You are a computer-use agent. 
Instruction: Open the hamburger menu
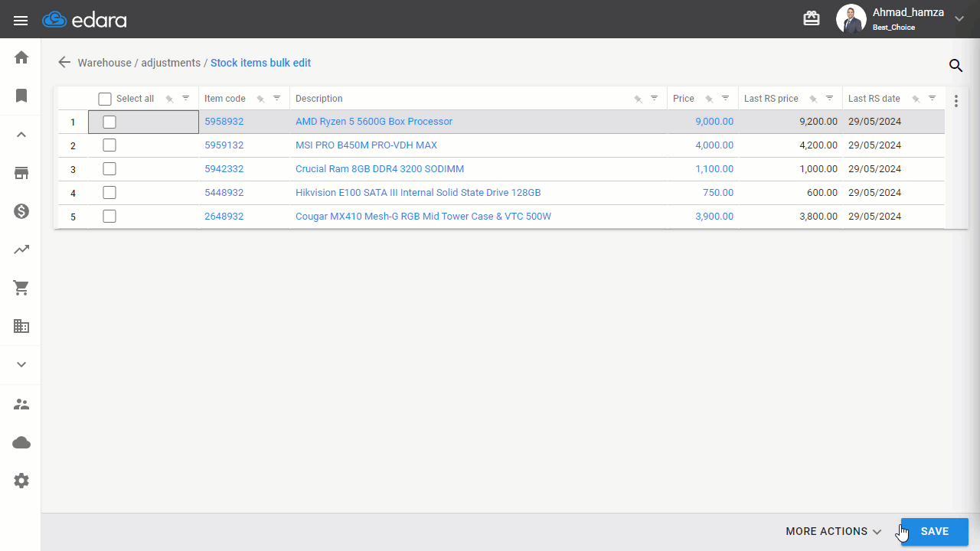(21, 20)
